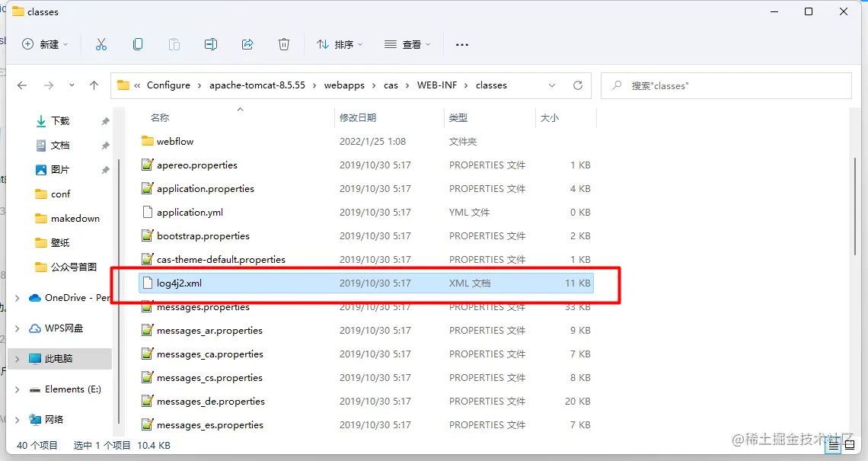Open the 排序 sort dropdown

(340, 44)
